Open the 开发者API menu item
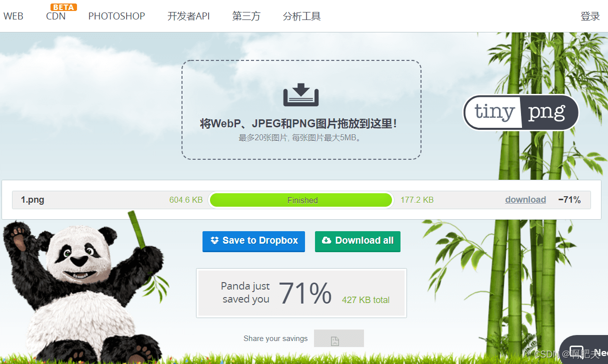 tap(188, 16)
